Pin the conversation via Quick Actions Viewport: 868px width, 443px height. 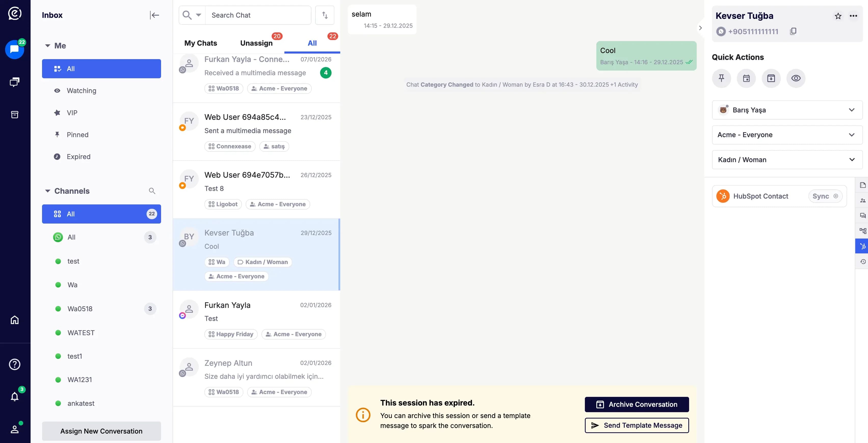coord(721,78)
